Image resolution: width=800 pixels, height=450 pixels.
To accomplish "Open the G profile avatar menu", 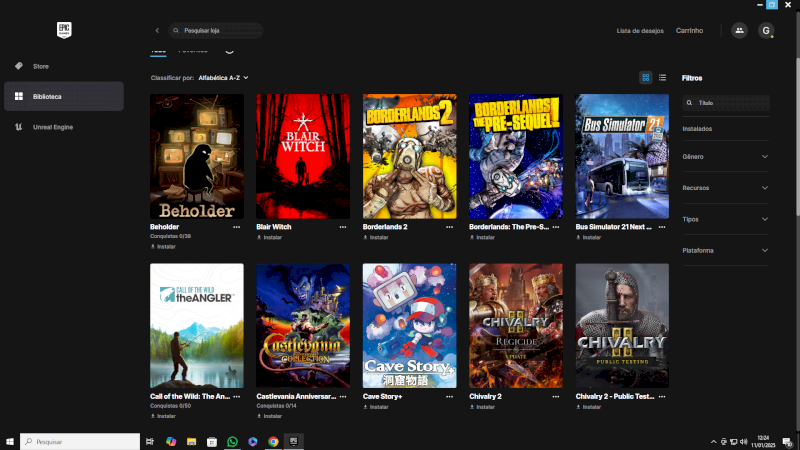I will pyautogui.click(x=766, y=31).
